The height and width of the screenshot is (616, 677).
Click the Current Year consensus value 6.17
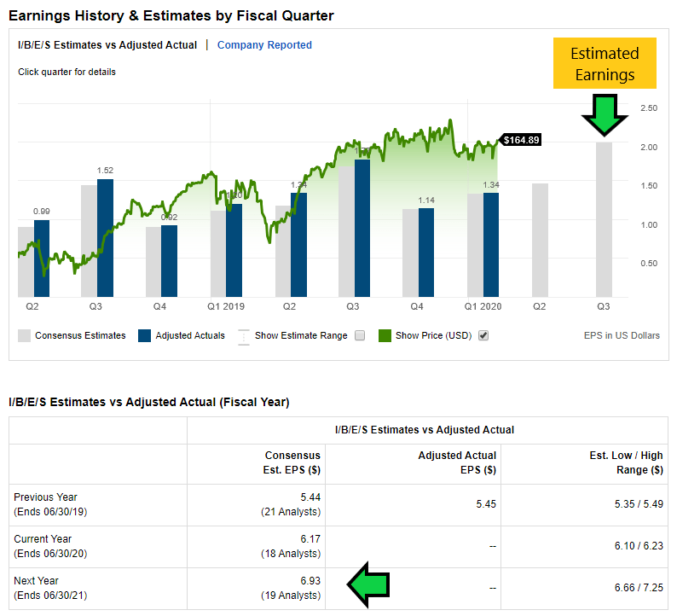click(x=310, y=539)
